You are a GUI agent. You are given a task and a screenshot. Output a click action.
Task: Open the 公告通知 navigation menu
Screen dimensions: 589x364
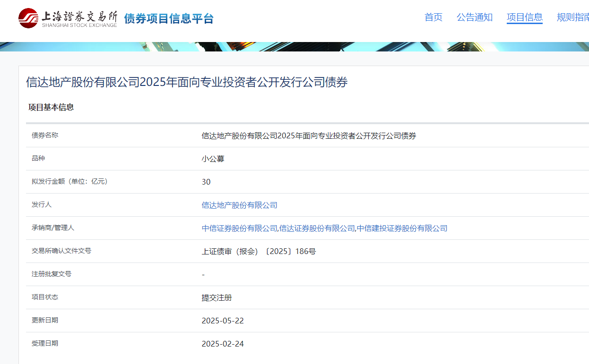click(475, 17)
